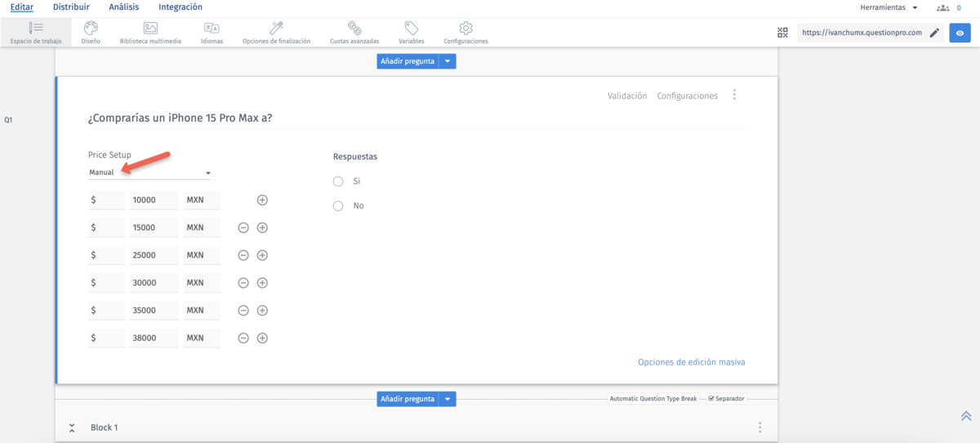Screen dimensions: 980x443
Task: Switch to the Análisis tab
Action: click(124, 7)
